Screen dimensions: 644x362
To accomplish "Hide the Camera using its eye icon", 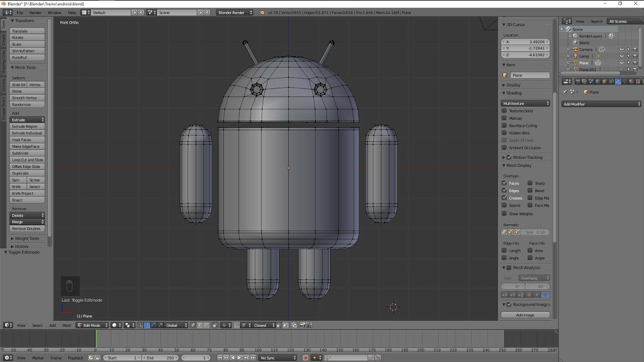I will (621, 49).
